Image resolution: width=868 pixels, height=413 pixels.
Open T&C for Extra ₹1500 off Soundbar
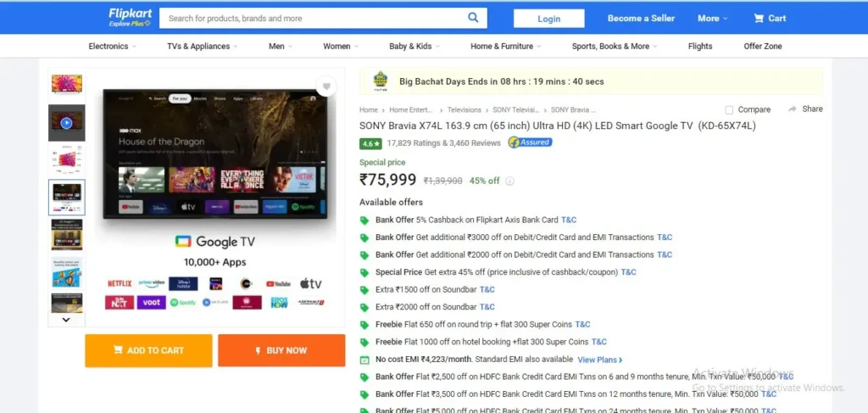coord(487,289)
